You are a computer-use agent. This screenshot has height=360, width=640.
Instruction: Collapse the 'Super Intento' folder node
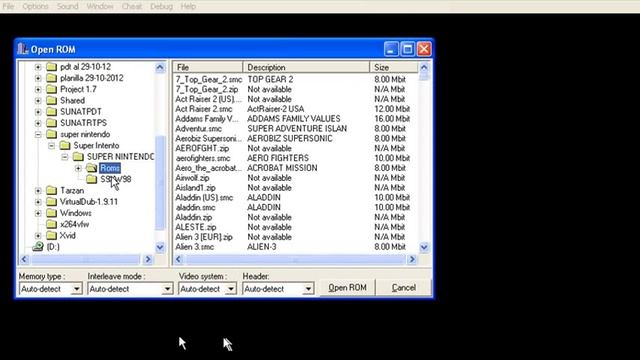click(x=51, y=146)
